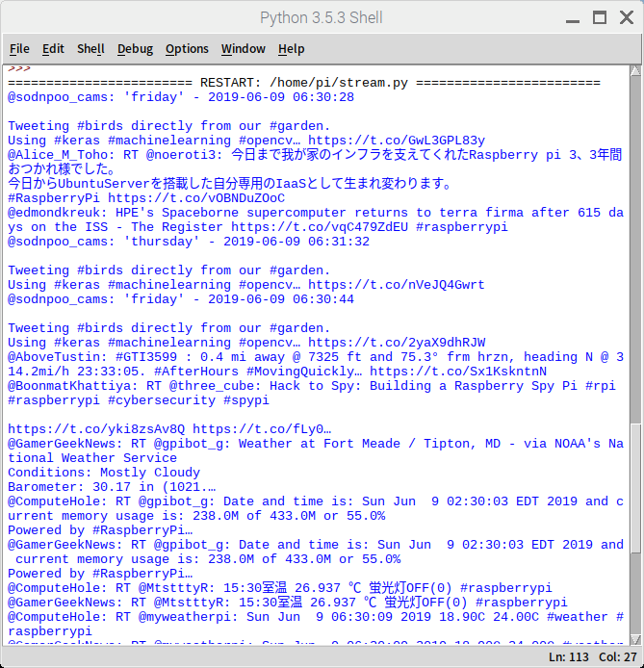
Task: Open the Help menu
Action: 292,49
